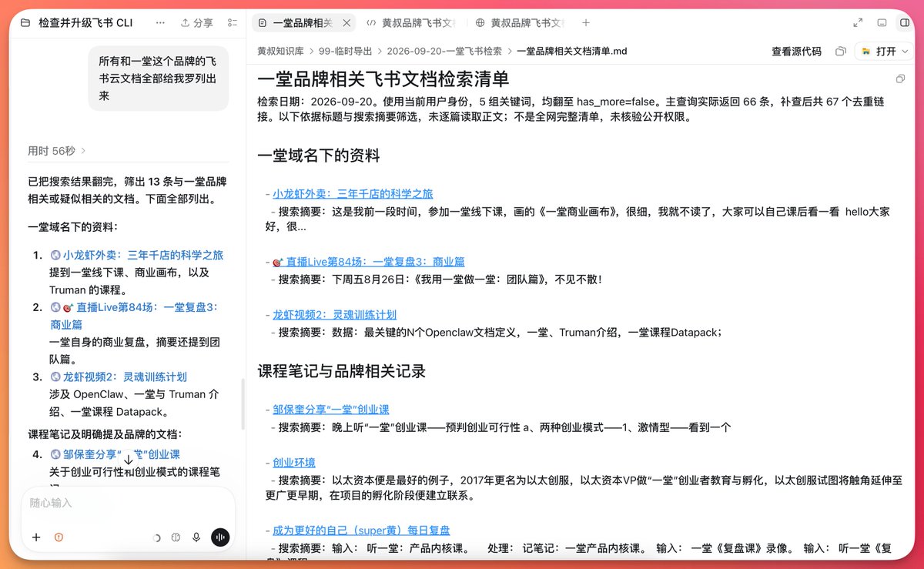
Task: Open document link 创业环境
Action: coord(294,463)
